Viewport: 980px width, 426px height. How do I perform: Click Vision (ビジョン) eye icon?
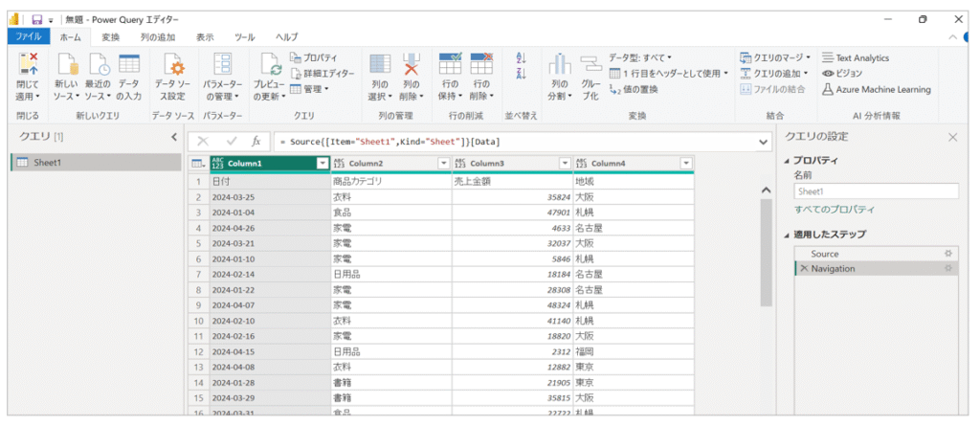tap(828, 73)
